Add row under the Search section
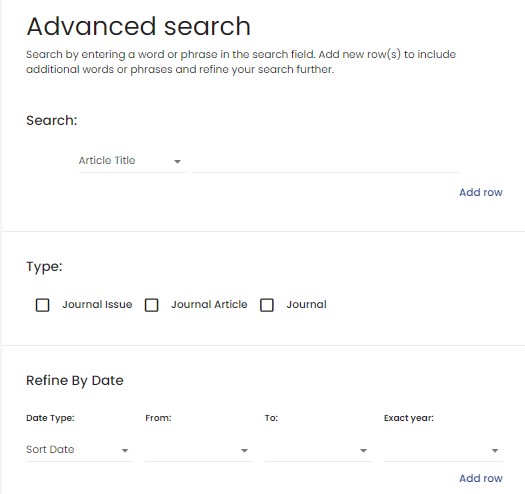Image resolution: width=525 pixels, height=494 pixels. (480, 192)
